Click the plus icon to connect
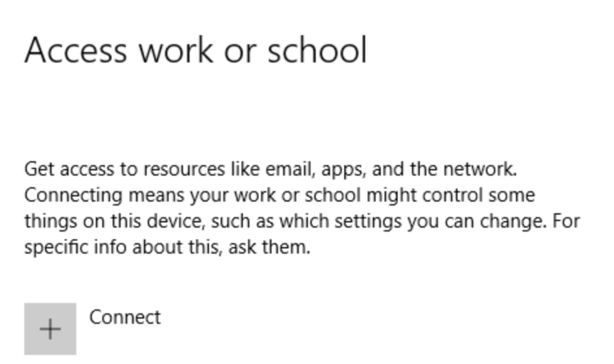Image resolution: width=614 pixels, height=364 pixels. (50, 328)
